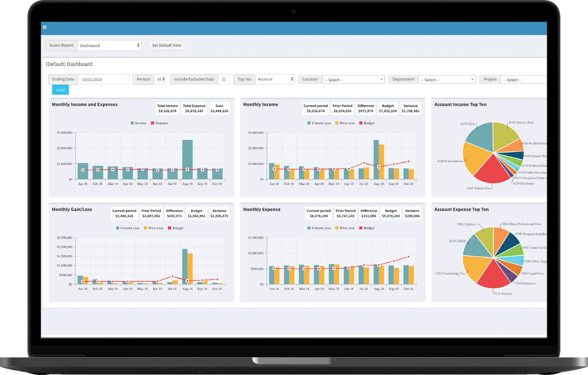This screenshot has height=375, width=588.
Task: Open the Department filter dropdown
Action: 447,79
